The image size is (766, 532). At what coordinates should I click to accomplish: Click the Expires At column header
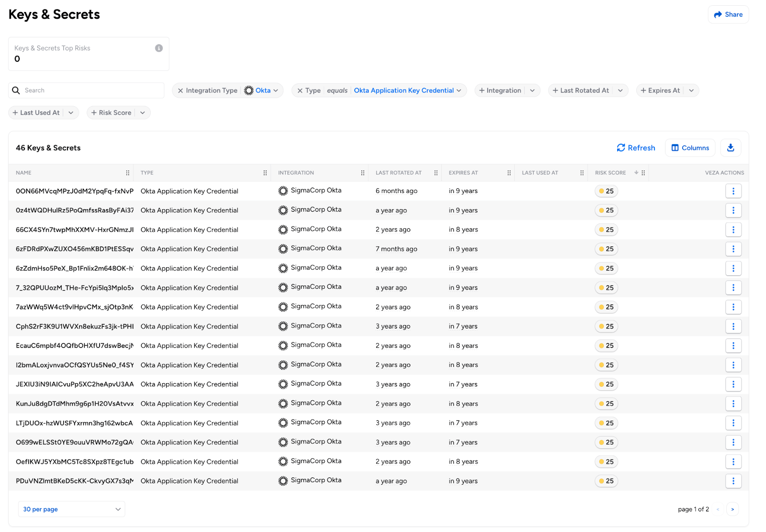pyautogui.click(x=463, y=173)
